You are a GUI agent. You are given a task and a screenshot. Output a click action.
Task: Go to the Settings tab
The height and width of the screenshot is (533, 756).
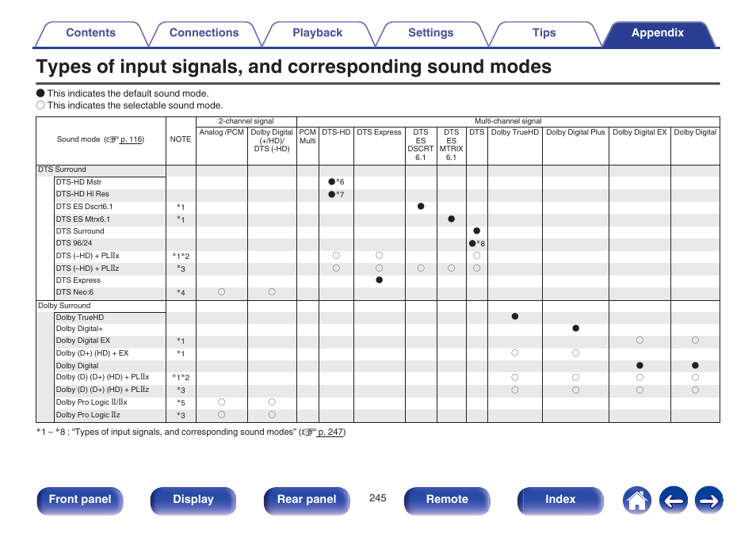(430, 33)
